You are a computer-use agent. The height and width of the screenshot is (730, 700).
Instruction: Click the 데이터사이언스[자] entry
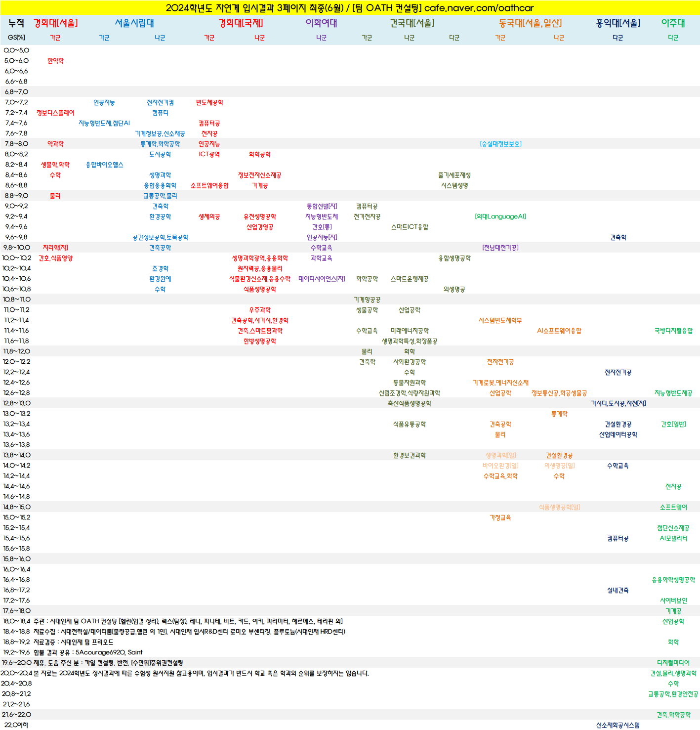[x=322, y=279]
